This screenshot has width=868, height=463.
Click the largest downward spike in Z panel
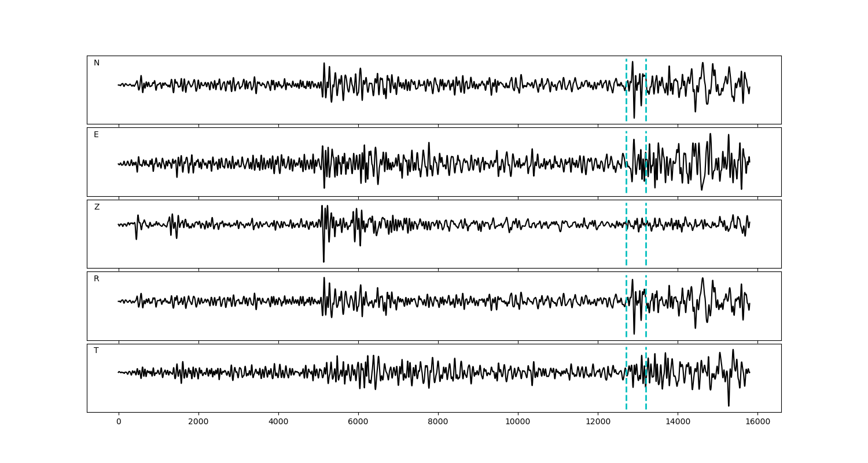[x=323, y=260]
